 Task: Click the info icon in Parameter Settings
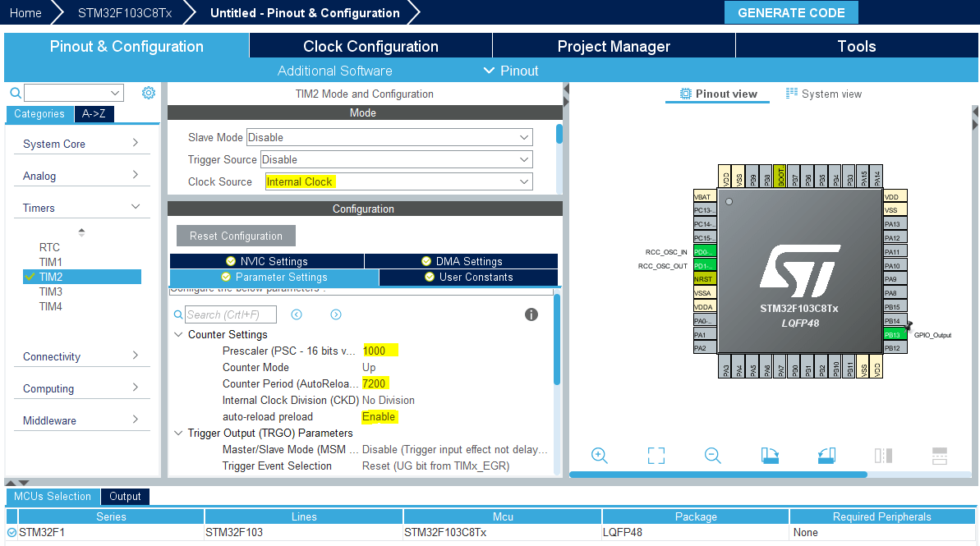(x=531, y=314)
